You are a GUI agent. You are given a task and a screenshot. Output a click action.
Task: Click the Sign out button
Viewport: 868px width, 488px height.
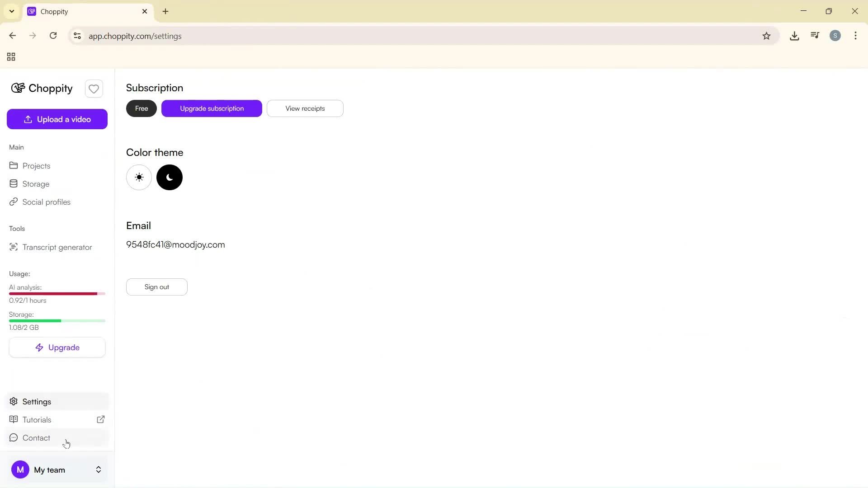tap(156, 286)
